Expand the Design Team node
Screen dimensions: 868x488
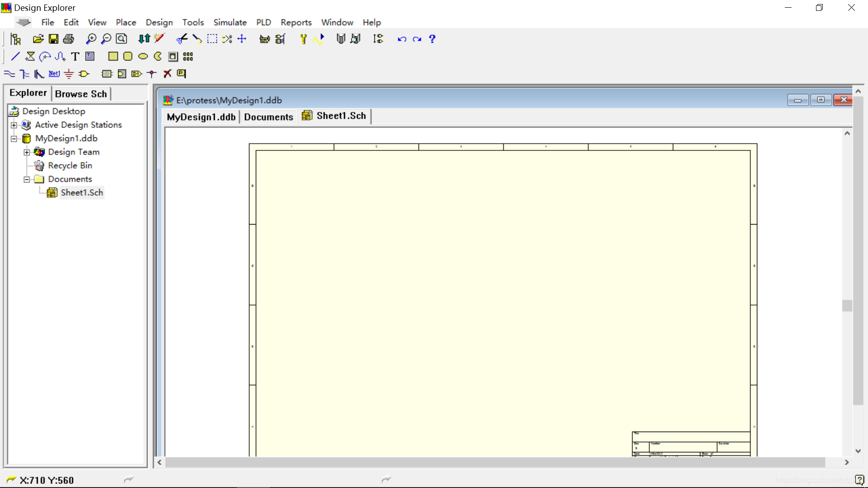[x=27, y=152]
